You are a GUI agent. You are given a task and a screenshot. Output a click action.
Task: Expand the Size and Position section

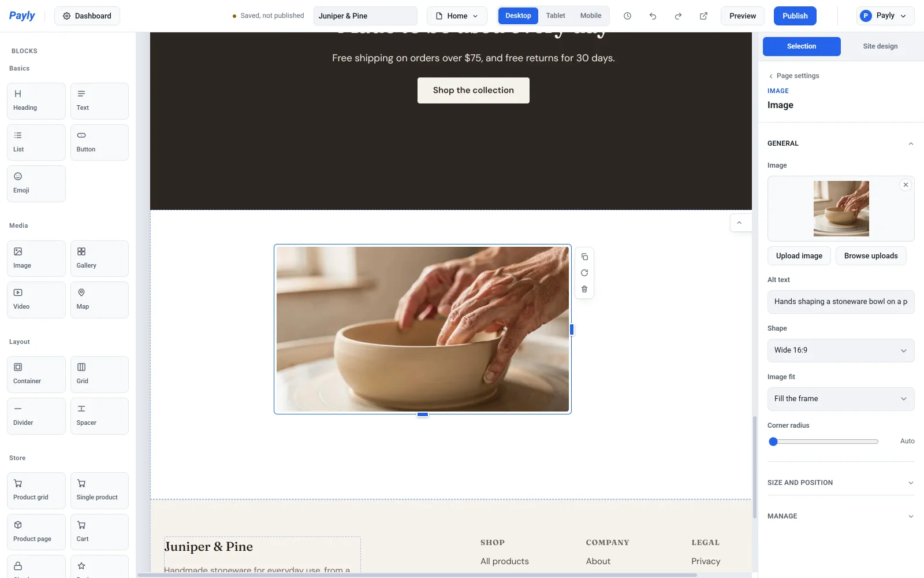tap(841, 483)
